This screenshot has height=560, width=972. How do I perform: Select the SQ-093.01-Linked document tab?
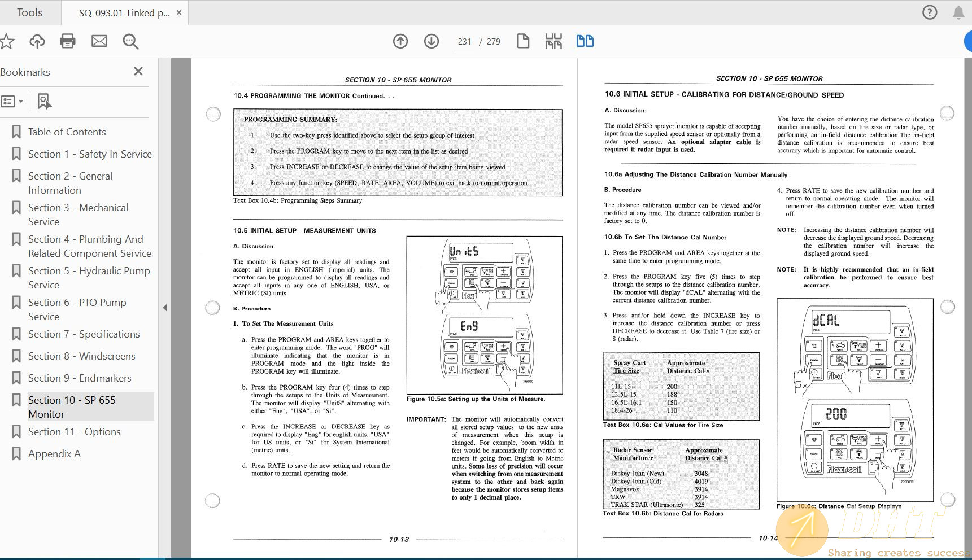tap(124, 12)
